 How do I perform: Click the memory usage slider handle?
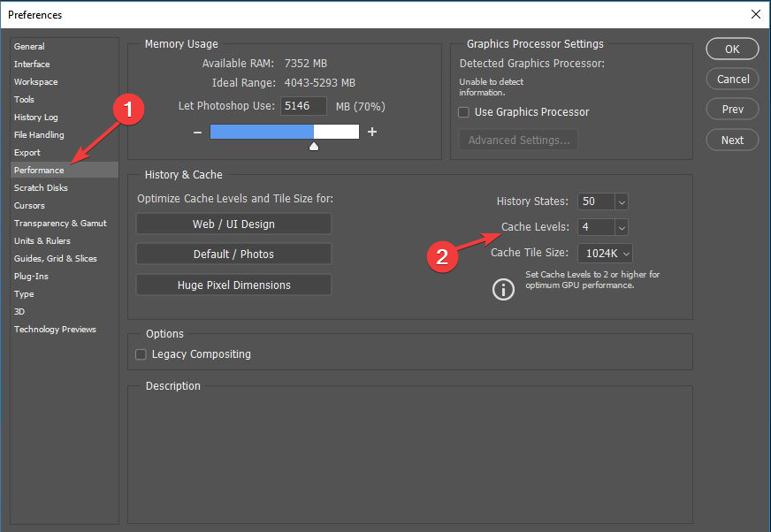(314, 146)
